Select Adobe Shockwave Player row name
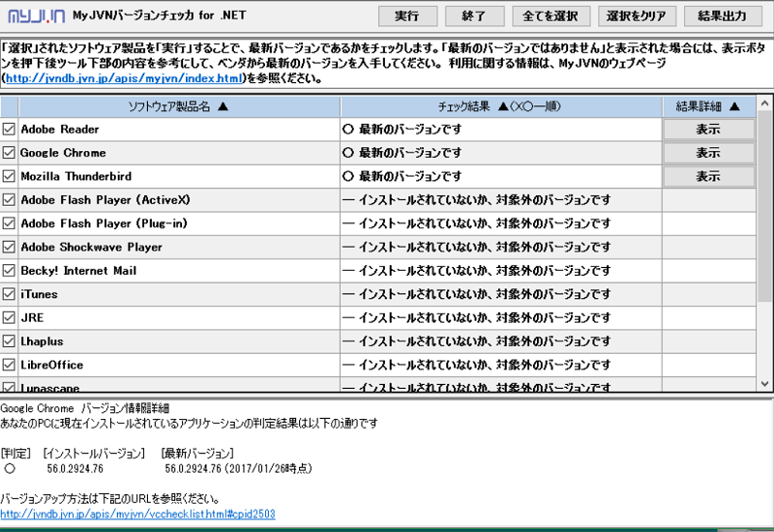The height and width of the screenshot is (532, 774). (x=91, y=247)
